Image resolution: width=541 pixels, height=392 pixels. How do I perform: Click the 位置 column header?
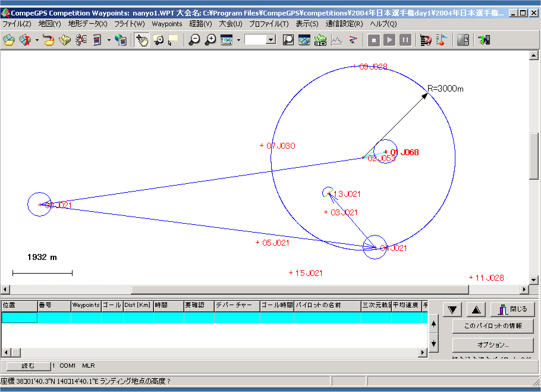coord(19,306)
